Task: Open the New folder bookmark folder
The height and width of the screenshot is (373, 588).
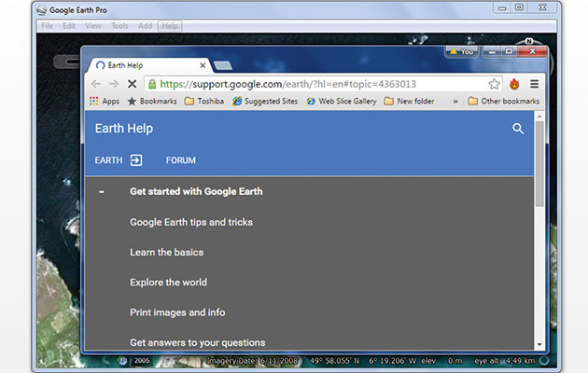Action: (409, 101)
